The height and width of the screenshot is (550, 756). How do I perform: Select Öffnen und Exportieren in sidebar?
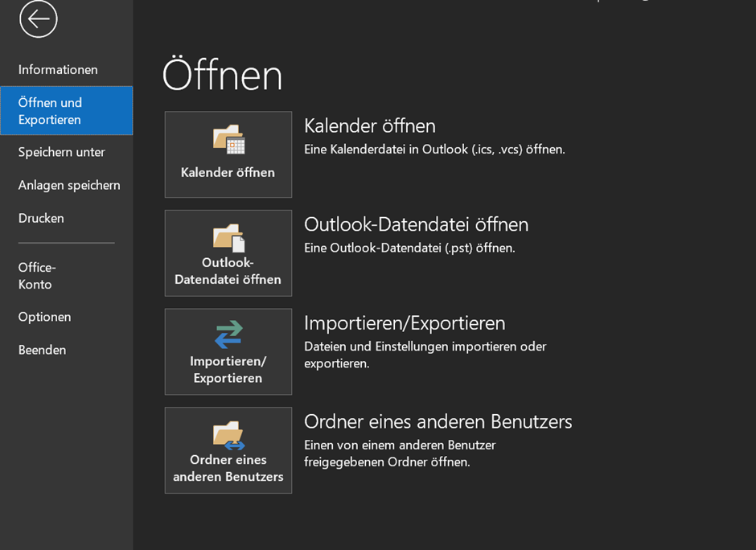67,111
